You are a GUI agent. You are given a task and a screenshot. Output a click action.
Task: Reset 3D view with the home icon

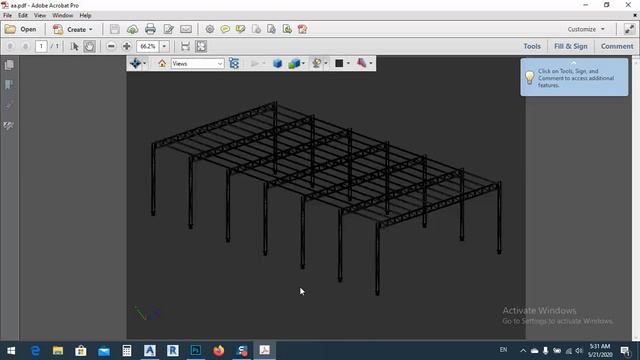(x=162, y=64)
